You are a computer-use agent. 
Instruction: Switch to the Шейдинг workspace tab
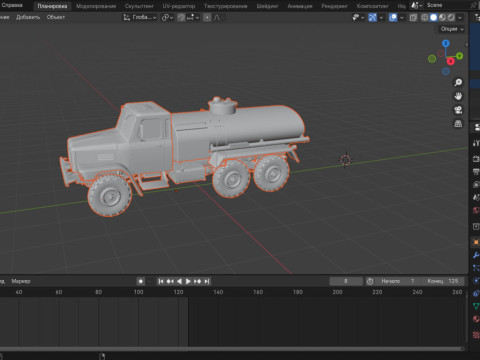point(267,6)
